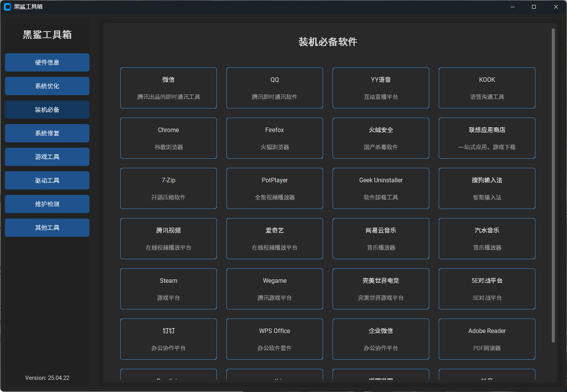Select the 爱奇艺 card

click(275, 239)
